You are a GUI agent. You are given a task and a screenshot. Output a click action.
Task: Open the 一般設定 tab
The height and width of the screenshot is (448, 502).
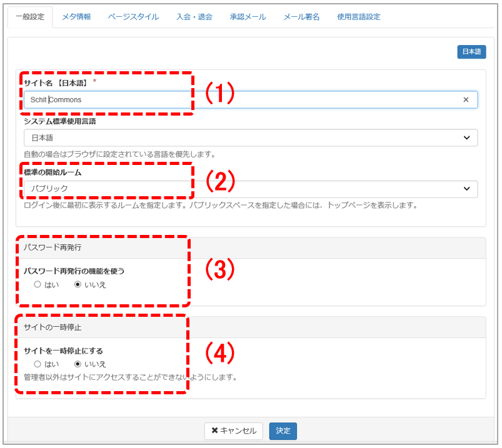[29, 17]
